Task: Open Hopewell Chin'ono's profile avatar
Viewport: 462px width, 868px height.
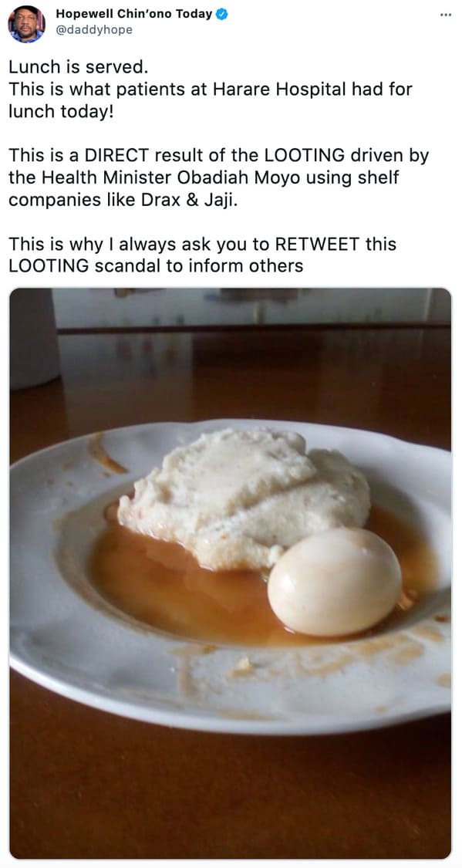Action: click(26, 23)
